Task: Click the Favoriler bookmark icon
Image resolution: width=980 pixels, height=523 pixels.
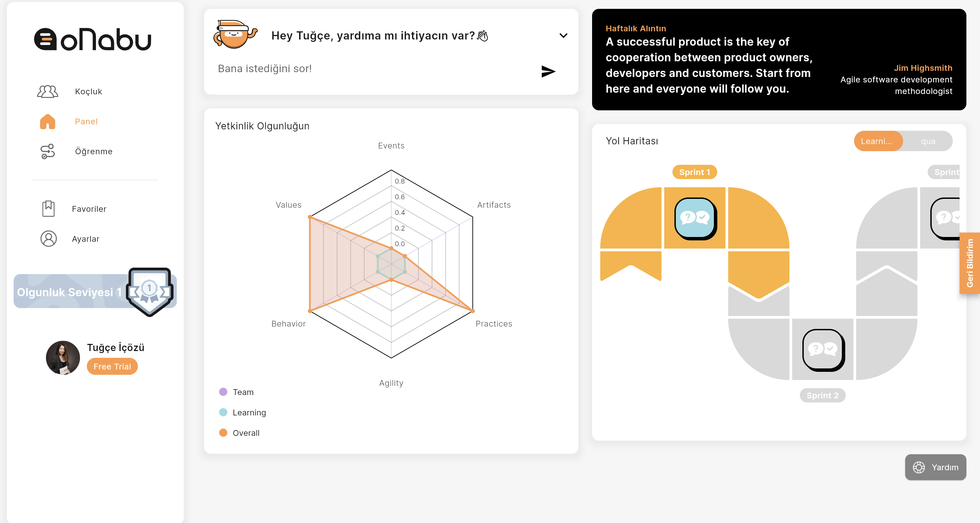Action: click(x=48, y=209)
